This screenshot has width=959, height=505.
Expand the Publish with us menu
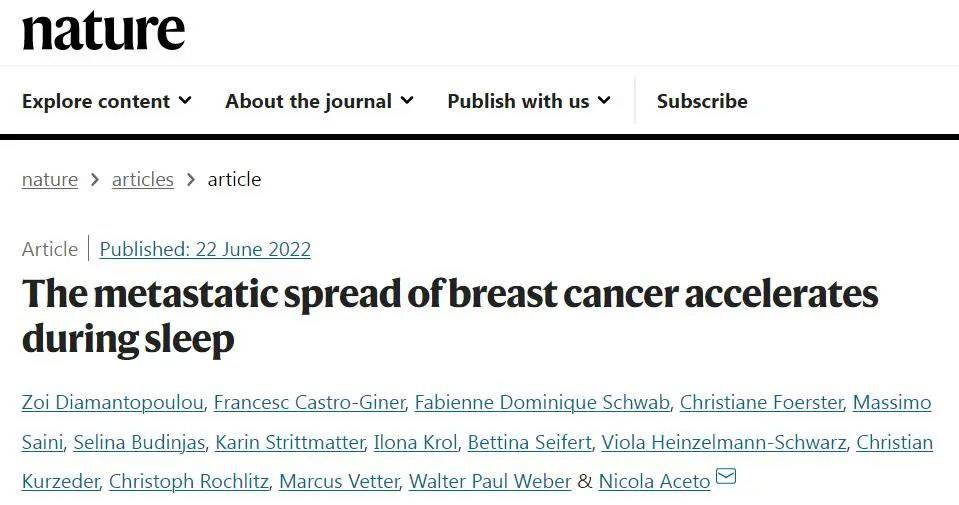click(528, 101)
